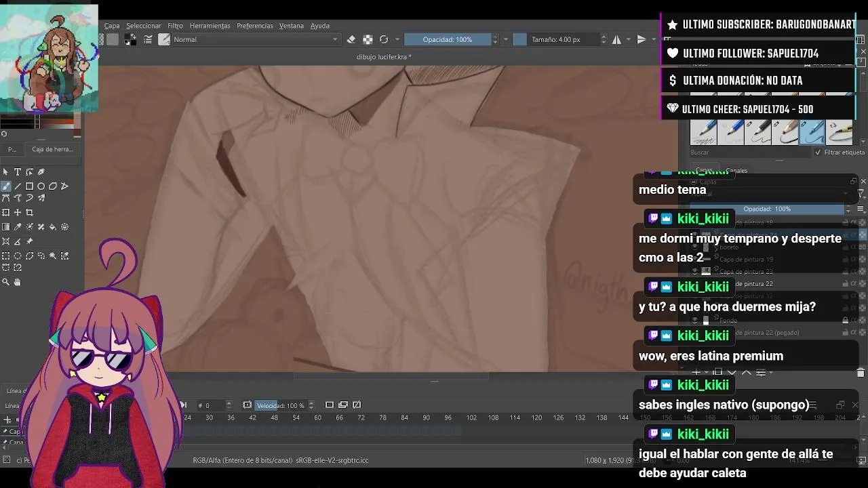The width and height of the screenshot is (868, 488).
Task: Open the Filtro menu
Action: (x=175, y=26)
